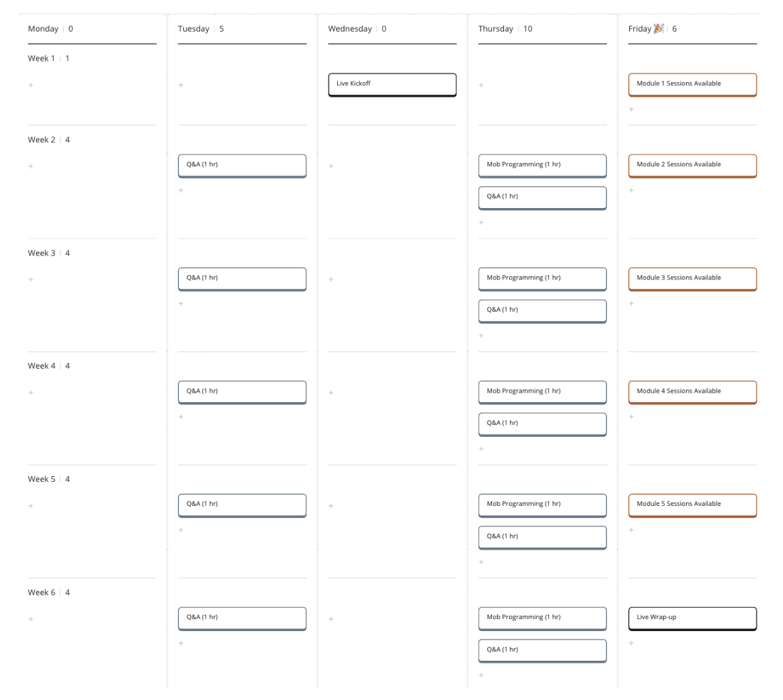Add a card to Monday Week 6
783x700 pixels.
[x=30, y=619]
